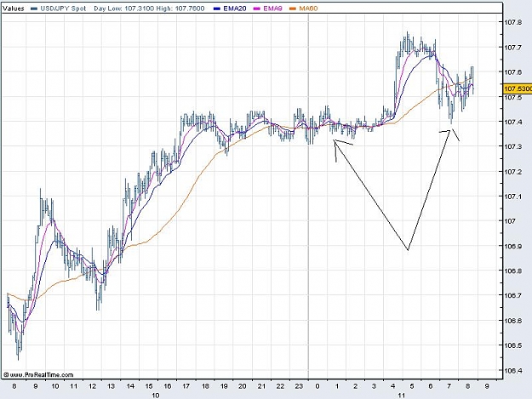532x399 pixels.
Task: Click the MA60 legend label
Action: coord(308,9)
